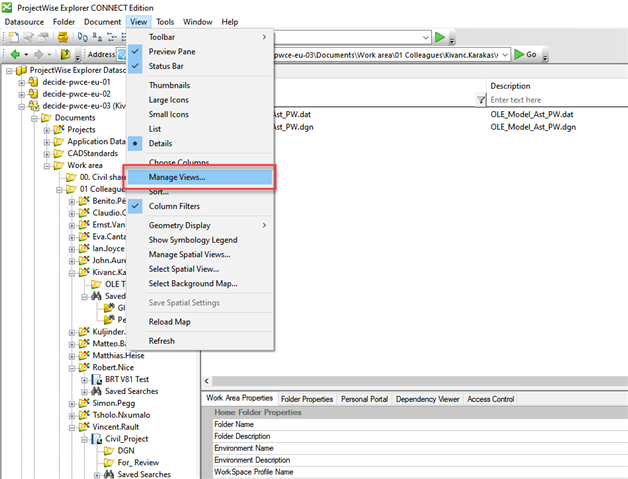Click the Tsholo.Nxumalo folder icon
This screenshot has width=628, height=479.
click(84, 415)
